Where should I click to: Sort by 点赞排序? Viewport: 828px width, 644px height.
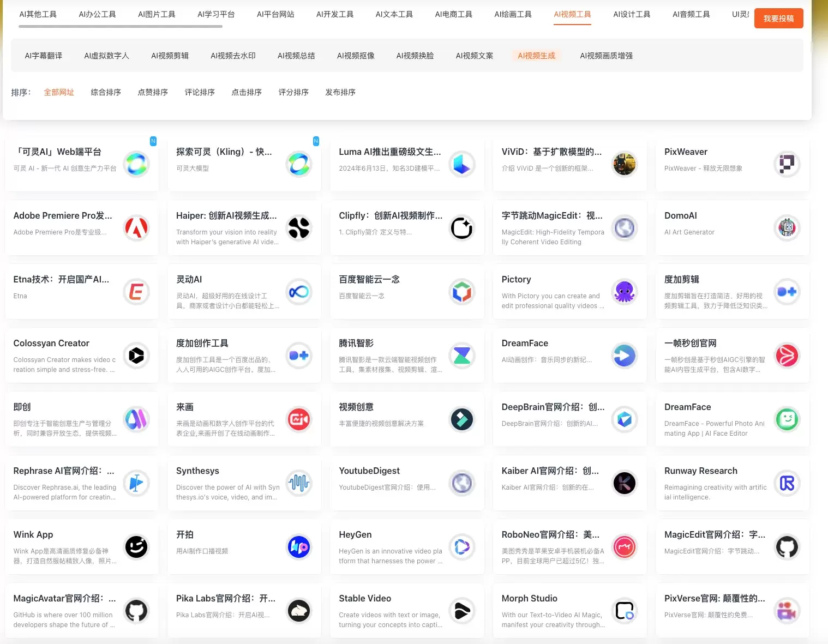point(153,92)
